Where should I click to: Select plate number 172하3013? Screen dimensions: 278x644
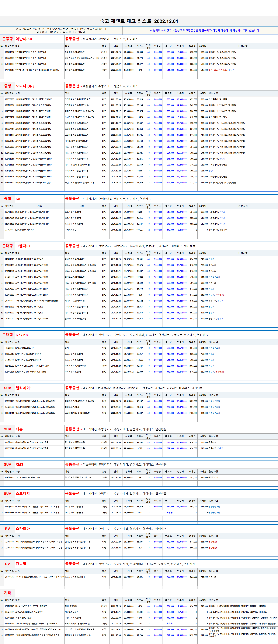click(x=9, y=70)
